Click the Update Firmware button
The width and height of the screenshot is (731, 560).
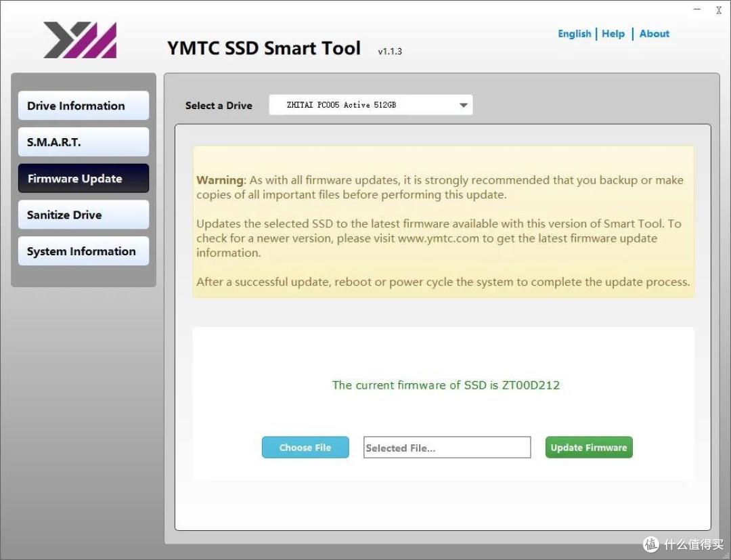pos(589,447)
